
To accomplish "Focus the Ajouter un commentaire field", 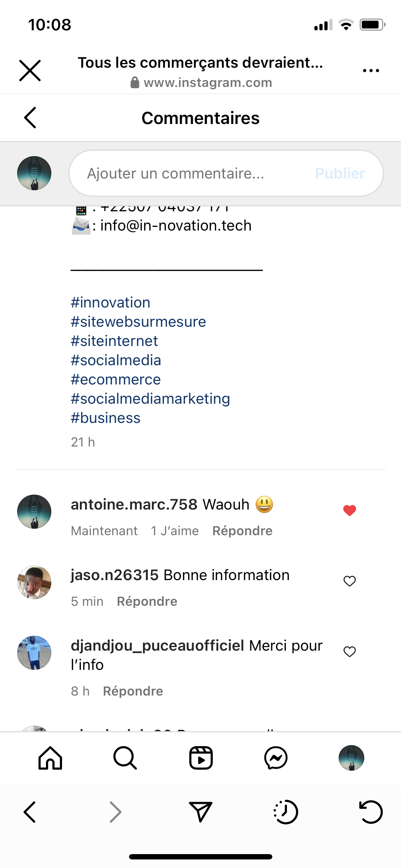I will (192, 174).
